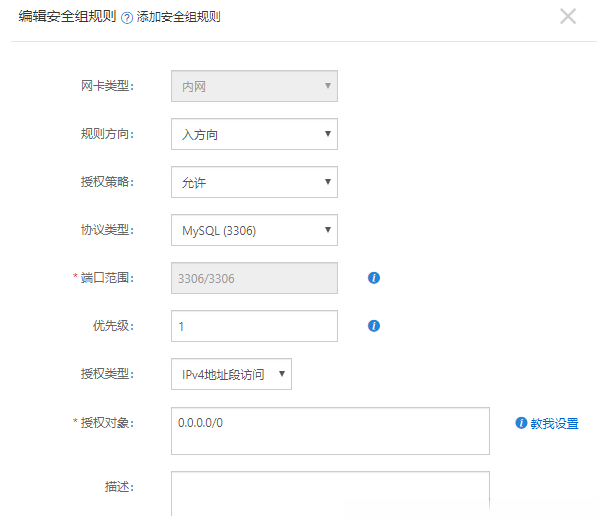
Task: Click the 规则方向 field label
Action: click(x=108, y=134)
